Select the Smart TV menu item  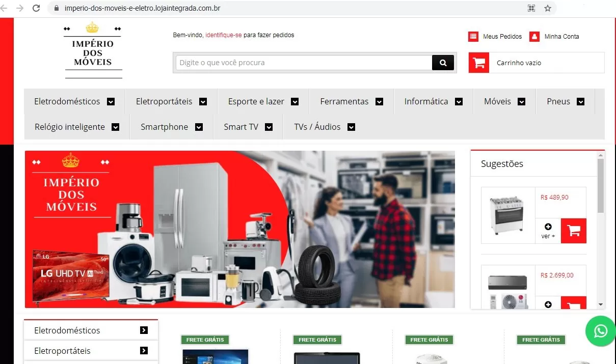(248, 127)
